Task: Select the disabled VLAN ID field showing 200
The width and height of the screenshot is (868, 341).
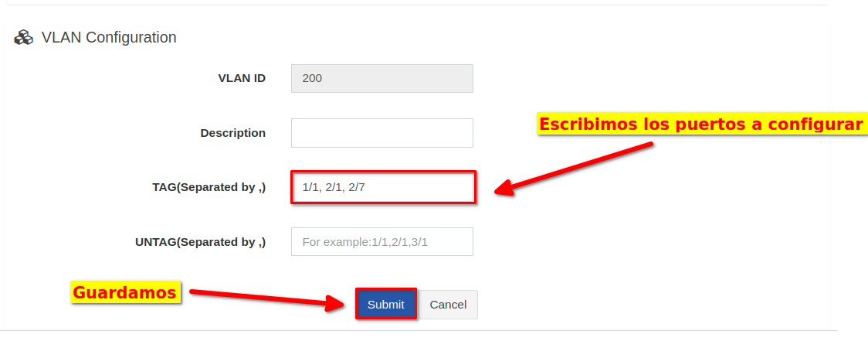Action: coord(381,78)
